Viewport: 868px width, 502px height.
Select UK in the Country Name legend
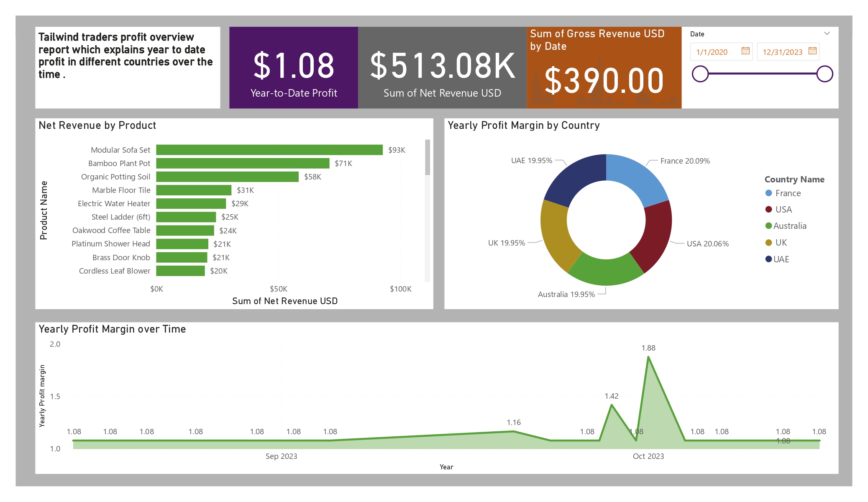pyautogui.click(x=776, y=243)
